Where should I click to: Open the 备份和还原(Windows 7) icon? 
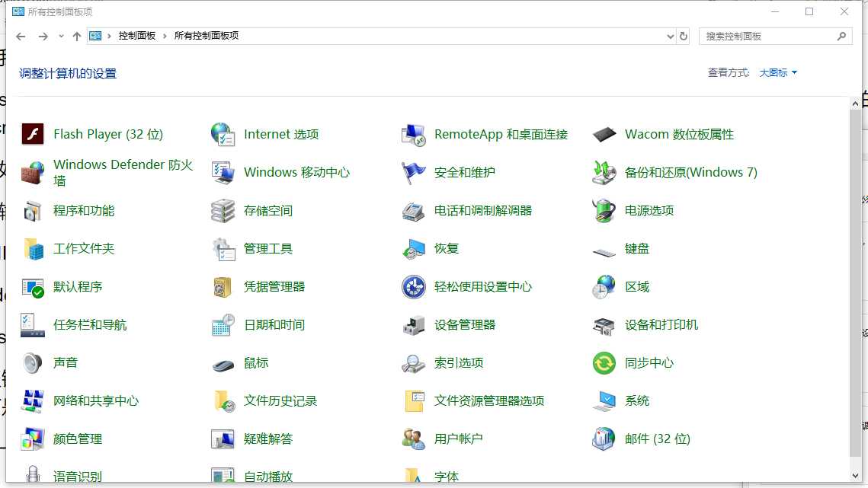tap(604, 172)
